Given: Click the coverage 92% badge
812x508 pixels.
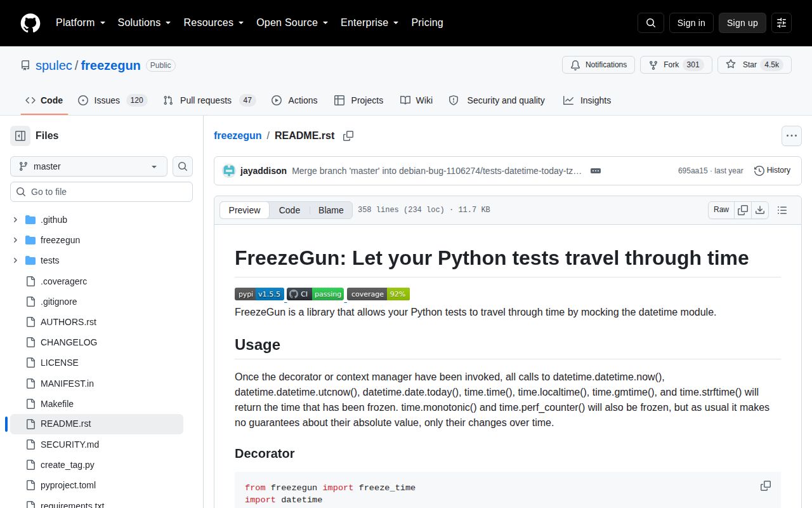Looking at the screenshot, I should pos(378,294).
